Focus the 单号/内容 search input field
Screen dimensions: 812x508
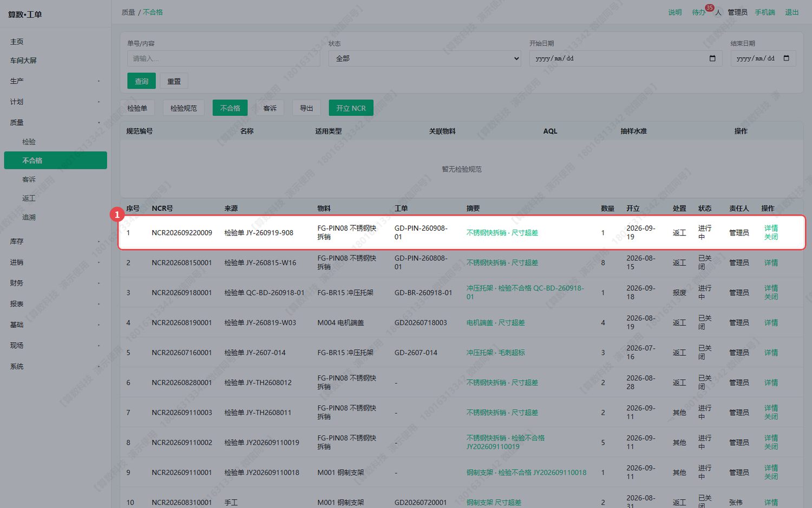point(224,58)
